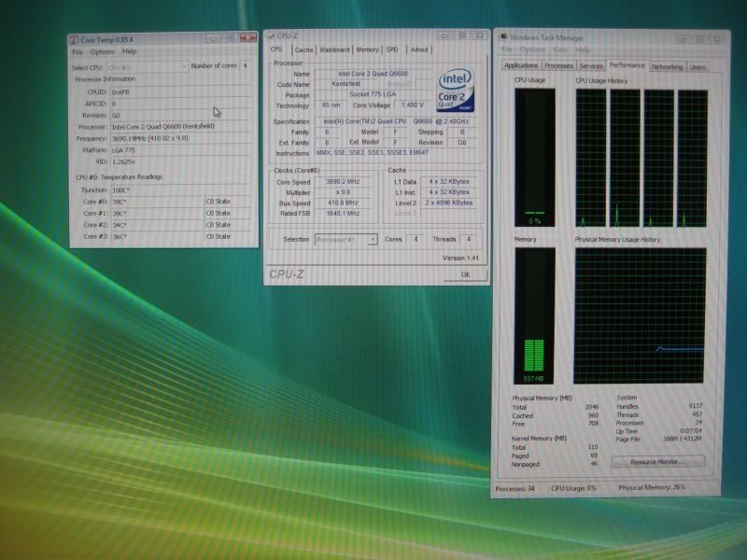
Task: Click the Memory gauge showing 537 MB
Action: coord(534,315)
